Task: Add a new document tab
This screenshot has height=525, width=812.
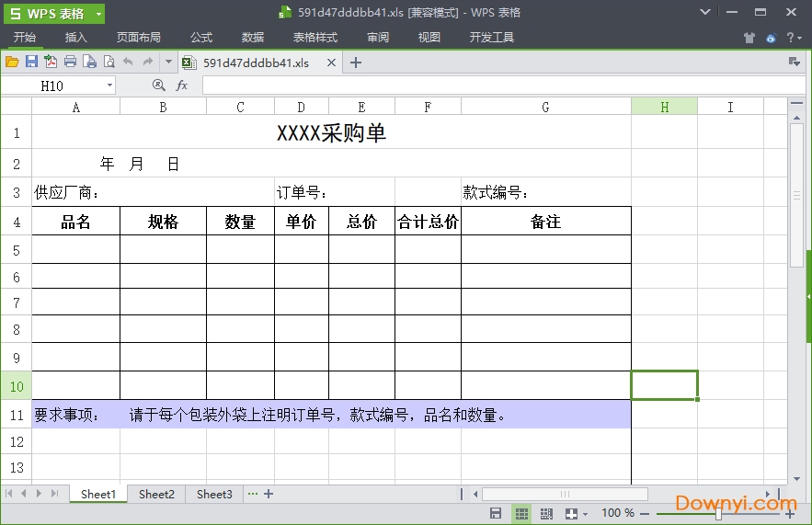Action: point(356,63)
